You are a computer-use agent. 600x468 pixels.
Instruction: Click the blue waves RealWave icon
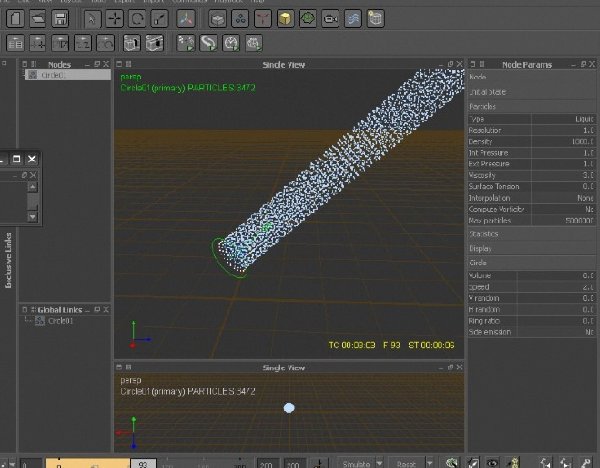click(353, 18)
